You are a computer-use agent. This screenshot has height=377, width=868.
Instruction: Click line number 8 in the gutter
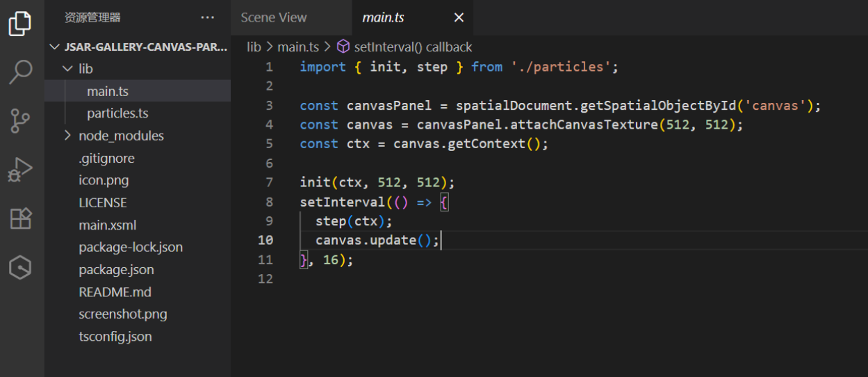tap(269, 202)
